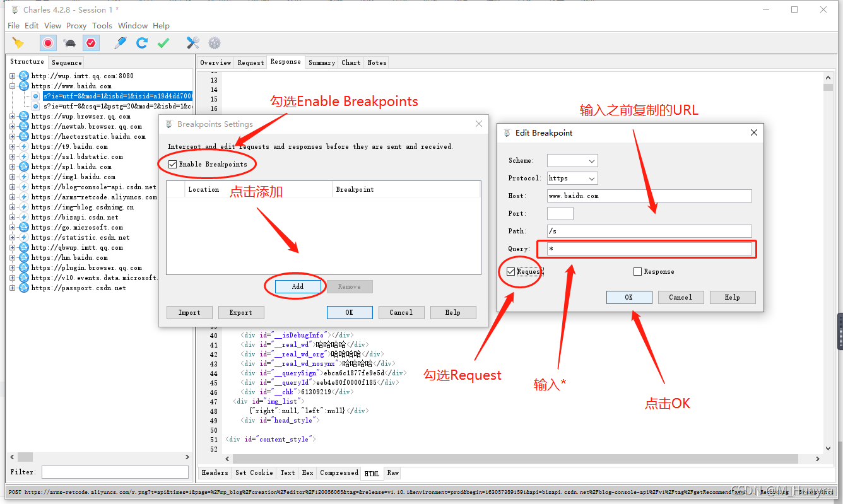Click the green checkmark Validate icon
This screenshot has width=843, height=504.
click(x=163, y=43)
